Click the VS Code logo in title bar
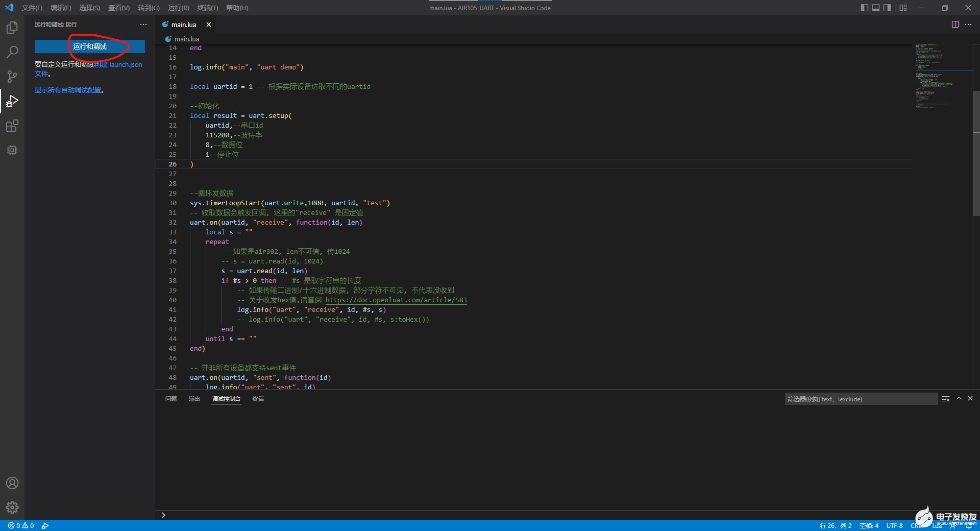The height and width of the screenshot is (531, 980). (9, 8)
